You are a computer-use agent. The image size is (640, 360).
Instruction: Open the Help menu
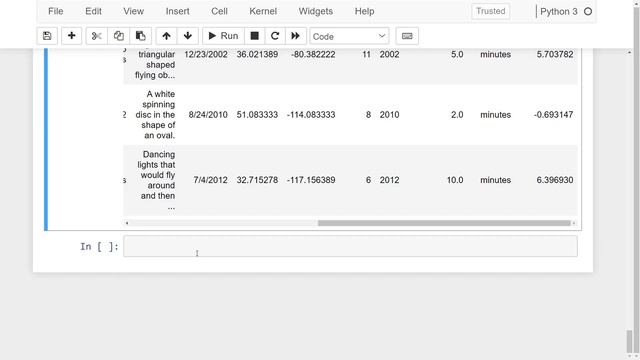(364, 11)
